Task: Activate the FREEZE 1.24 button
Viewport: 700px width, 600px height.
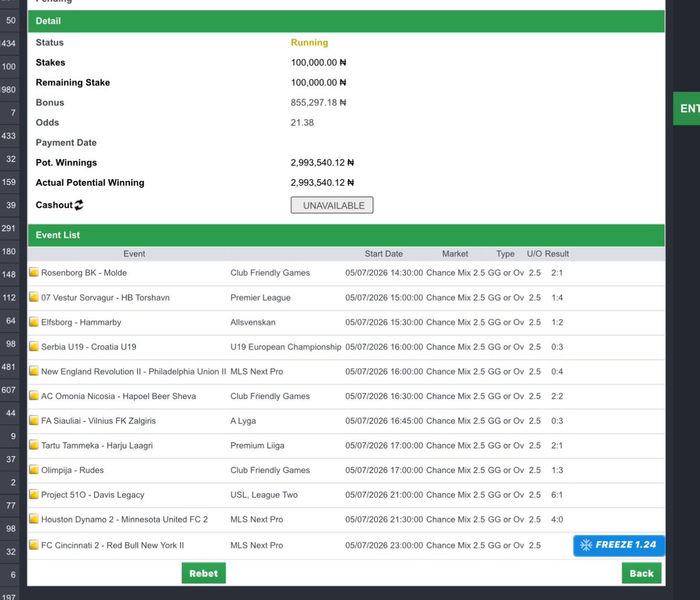Action: (619, 545)
